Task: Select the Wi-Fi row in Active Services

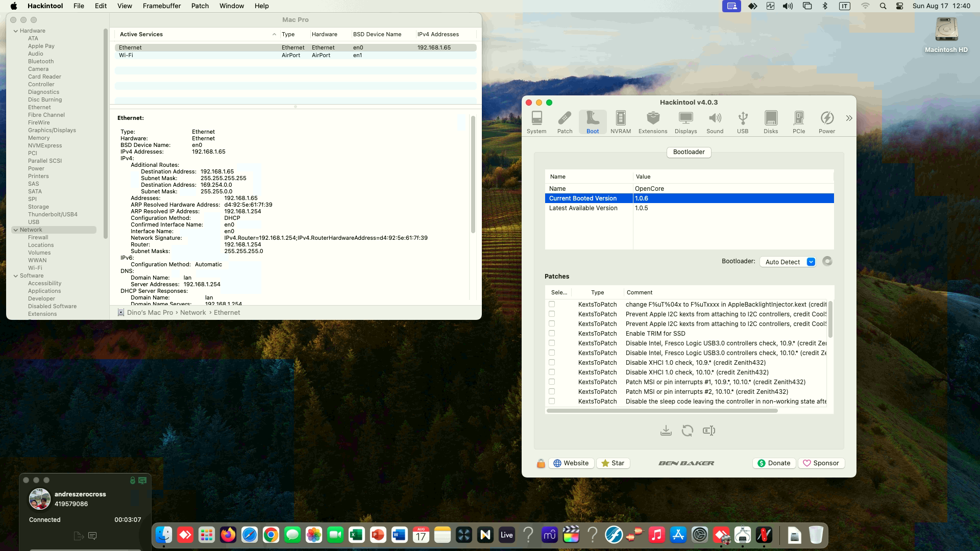Action: 296,55
